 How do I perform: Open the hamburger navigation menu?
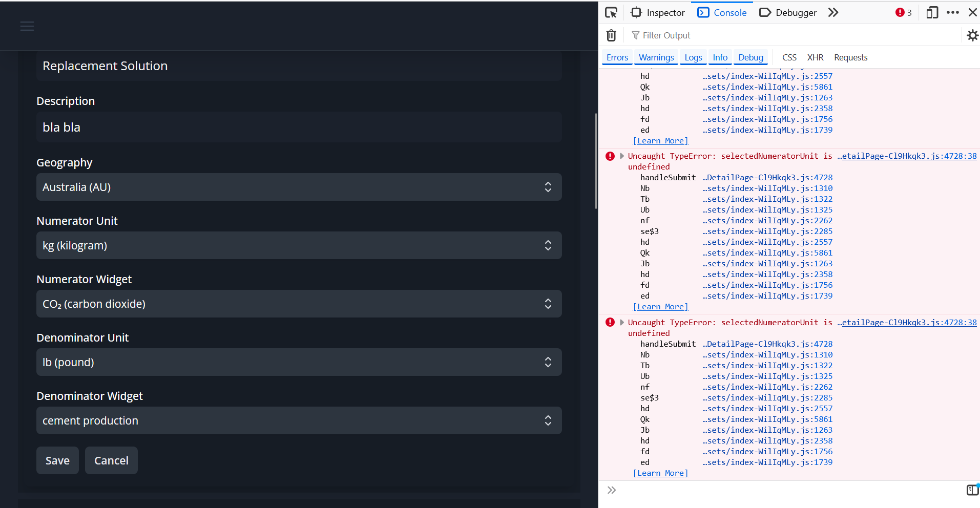click(x=27, y=26)
